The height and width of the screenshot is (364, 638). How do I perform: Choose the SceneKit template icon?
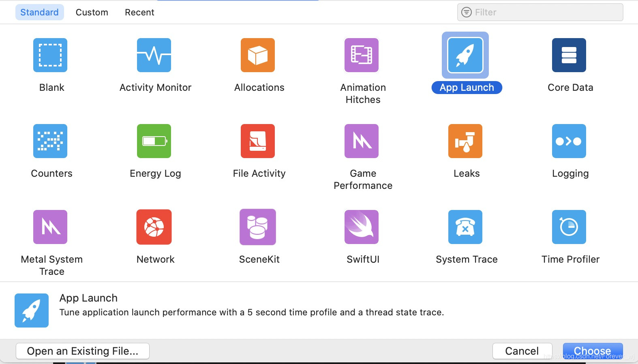tap(258, 227)
